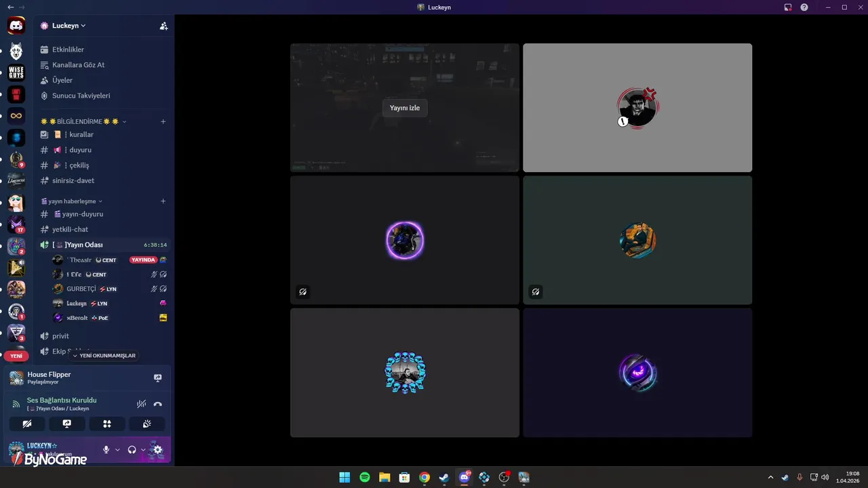Click Ses Bağlantısı Kuruldu status
Viewport: 868px width, 488px height.
(x=62, y=400)
